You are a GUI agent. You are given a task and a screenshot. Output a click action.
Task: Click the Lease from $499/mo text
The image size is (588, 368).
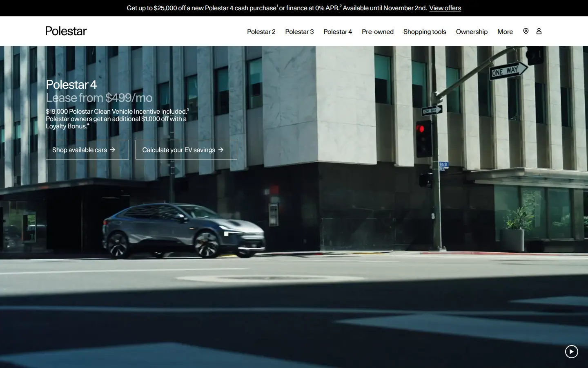click(x=99, y=98)
